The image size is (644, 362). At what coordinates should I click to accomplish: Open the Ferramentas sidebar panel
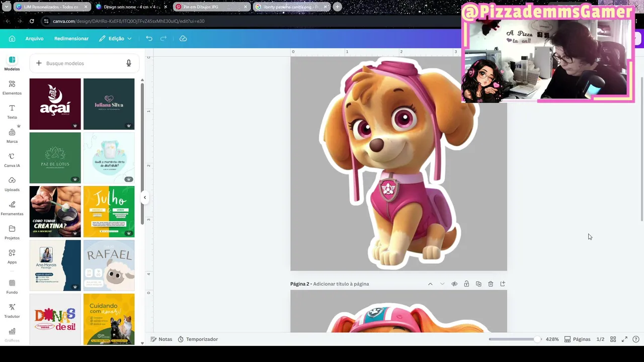point(12,208)
